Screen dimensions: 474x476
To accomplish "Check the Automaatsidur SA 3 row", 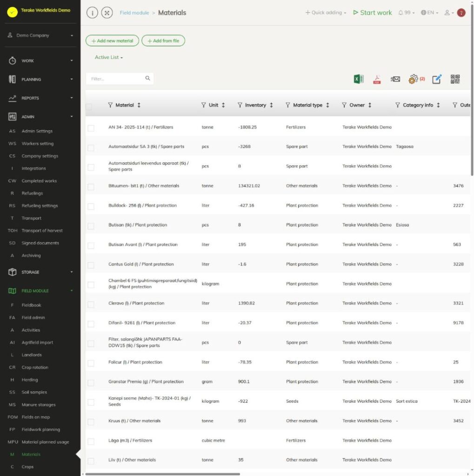I will tap(91, 148).
